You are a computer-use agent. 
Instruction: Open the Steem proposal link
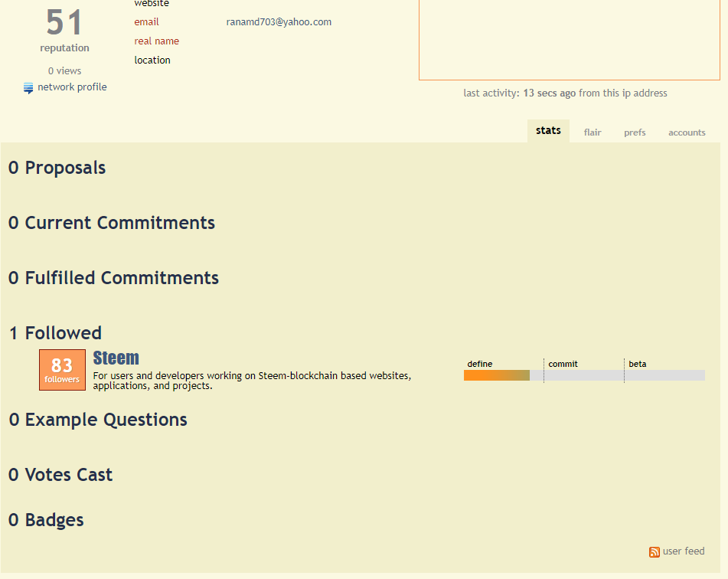point(116,358)
